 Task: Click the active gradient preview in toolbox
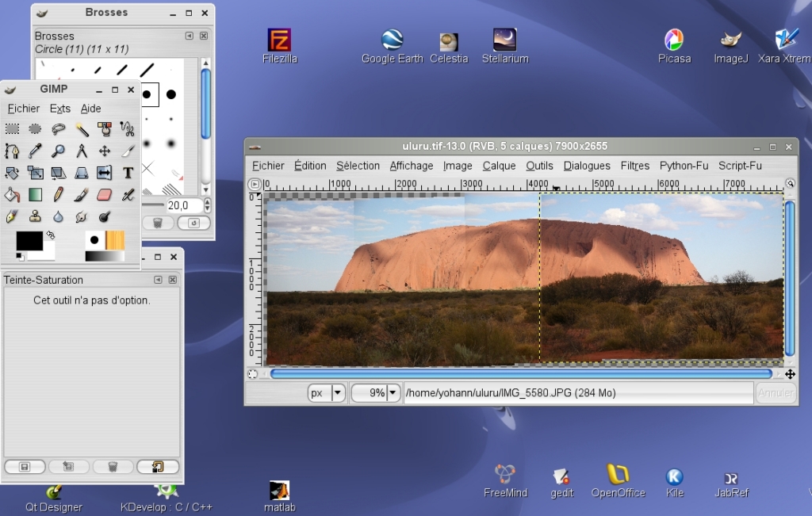(x=105, y=256)
